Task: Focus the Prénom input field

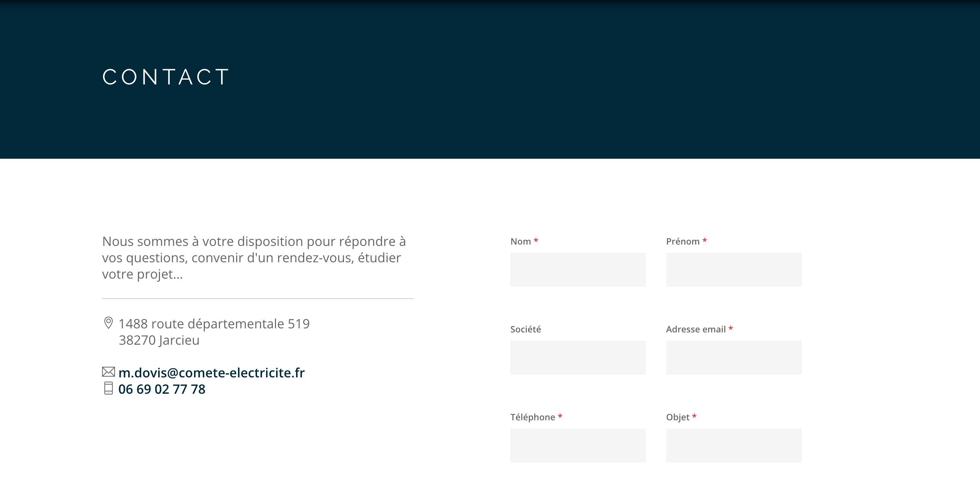Action: coord(734,270)
